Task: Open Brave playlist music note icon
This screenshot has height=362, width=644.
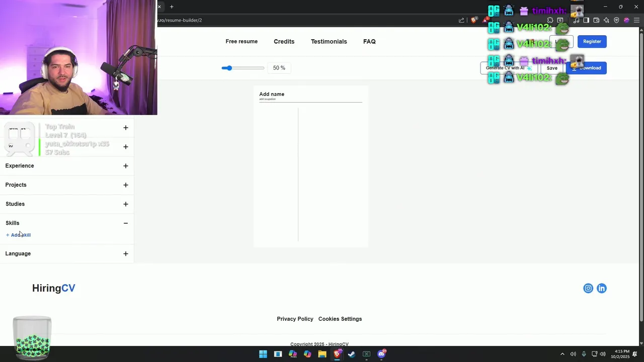Action: 576,20
